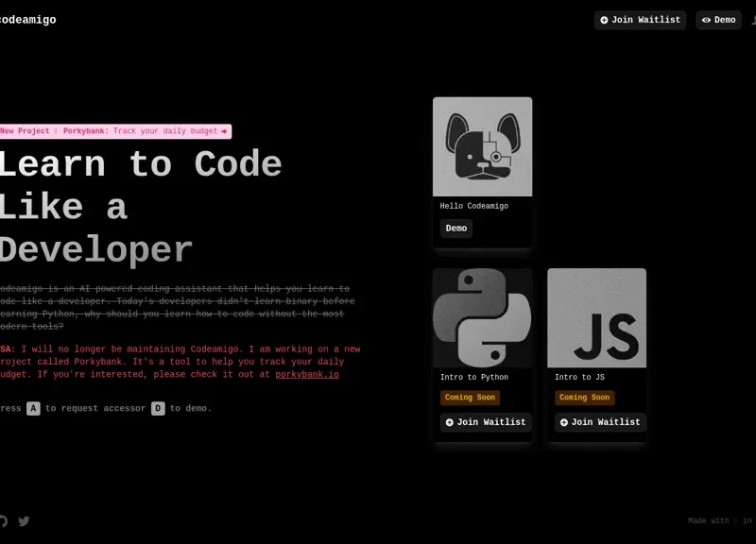756x544 pixels.
Task: Click the Made with footer text
Action: [720, 520]
